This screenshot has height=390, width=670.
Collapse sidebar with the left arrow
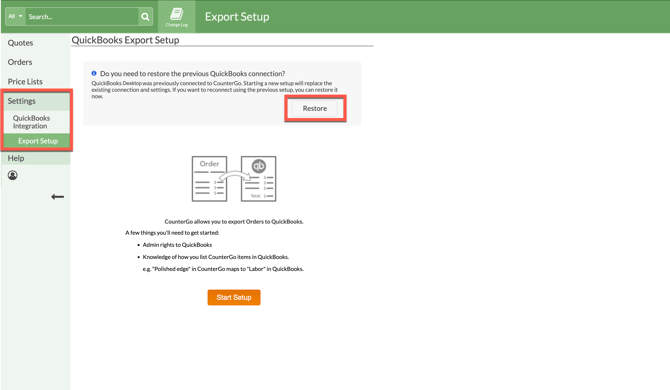pos(58,197)
